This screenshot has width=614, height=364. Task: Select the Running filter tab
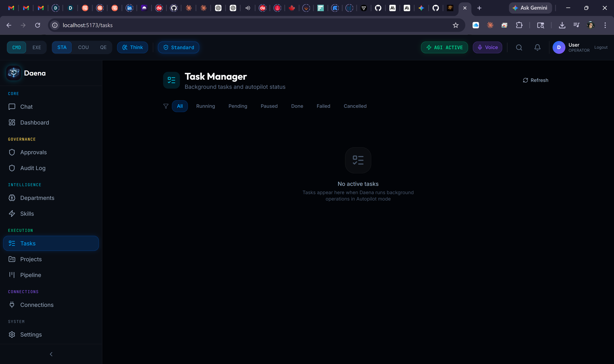205,106
